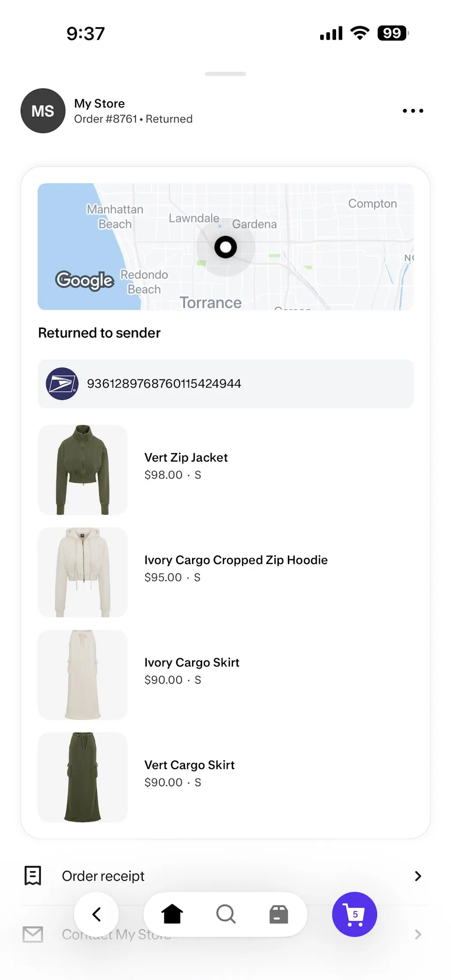Select the Ivory Cargo Skirt item title
451x980 pixels.
[x=192, y=662]
